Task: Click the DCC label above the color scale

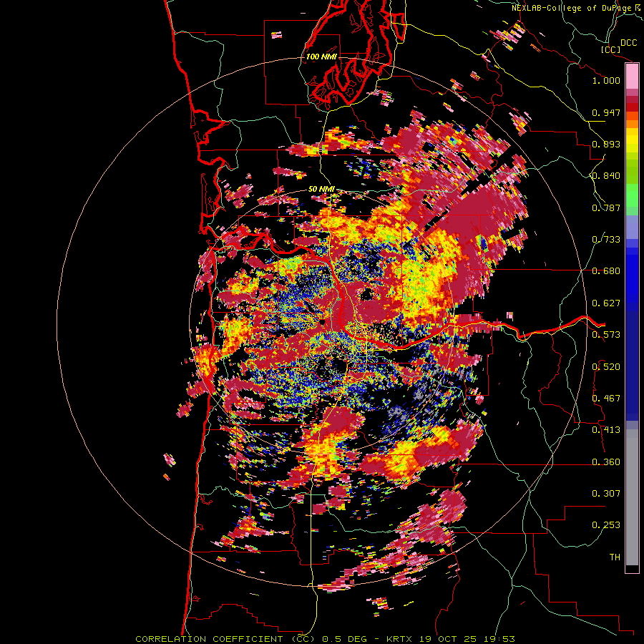Action: 628,43
